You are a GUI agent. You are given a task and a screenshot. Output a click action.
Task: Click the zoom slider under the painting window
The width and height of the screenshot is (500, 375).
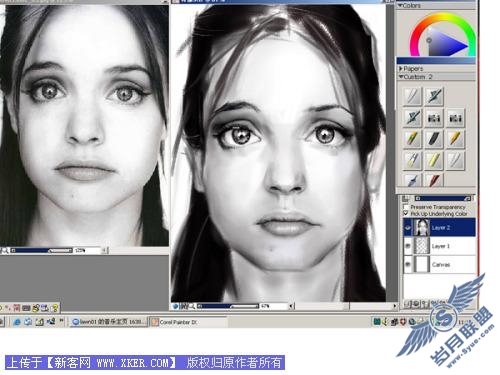(x=228, y=306)
